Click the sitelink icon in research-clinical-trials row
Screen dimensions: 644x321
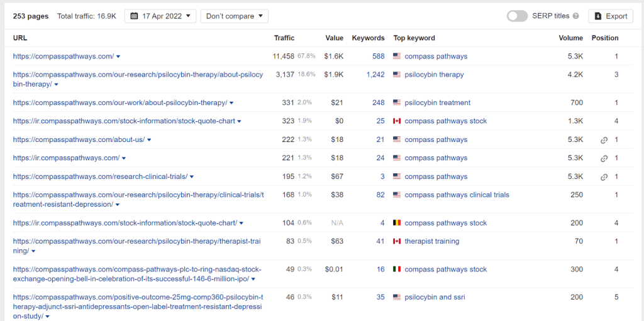[604, 177]
